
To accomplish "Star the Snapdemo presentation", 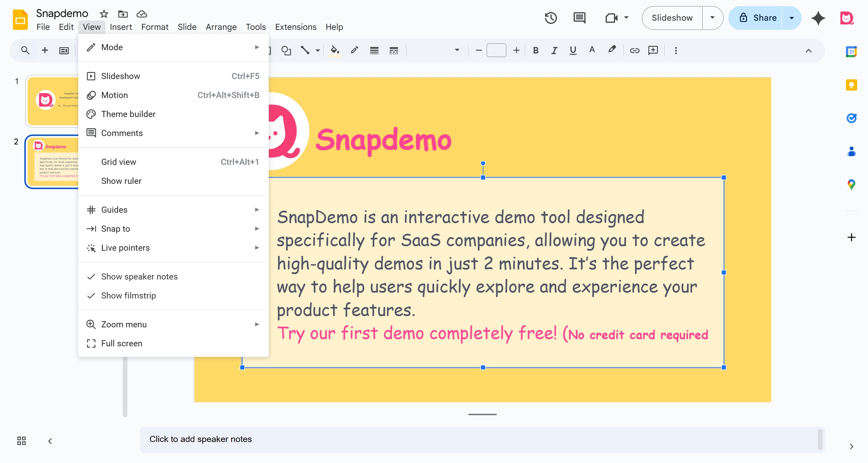I will [104, 14].
